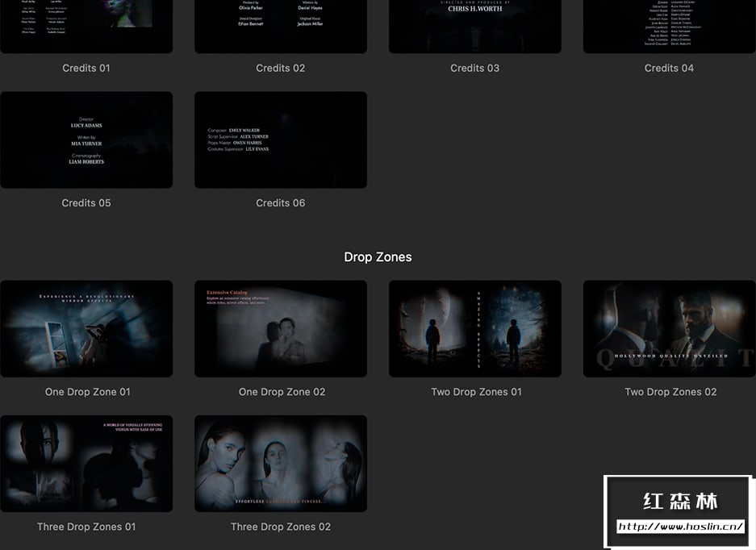Select the Credits 04 thumbnail

(x=669, y=27)
